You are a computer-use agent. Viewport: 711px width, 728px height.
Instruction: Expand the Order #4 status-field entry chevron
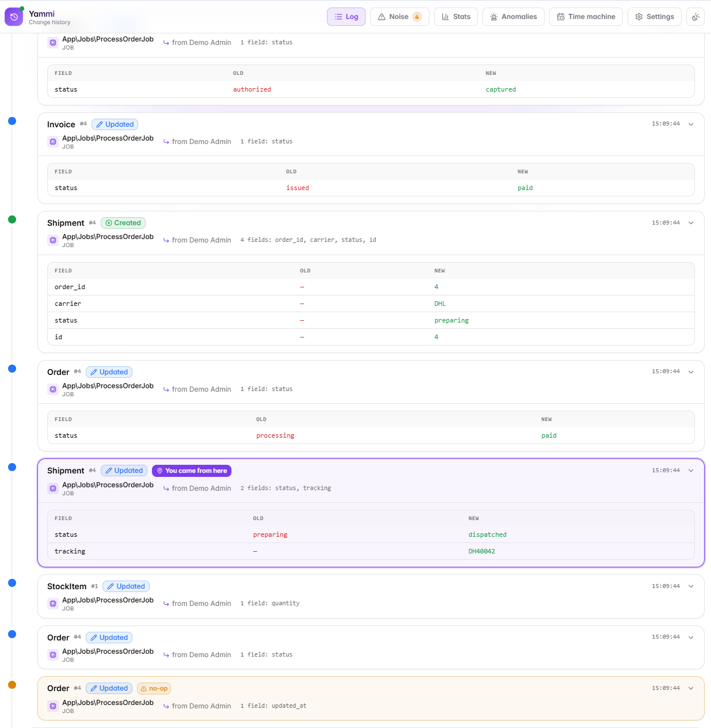coord(691,638)
